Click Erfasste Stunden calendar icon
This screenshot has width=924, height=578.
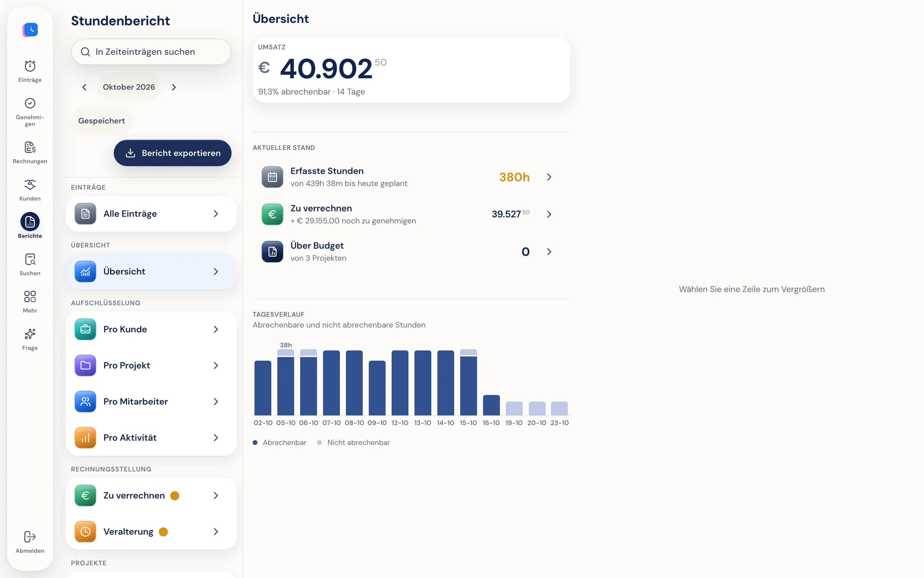[x=272, y=177]
